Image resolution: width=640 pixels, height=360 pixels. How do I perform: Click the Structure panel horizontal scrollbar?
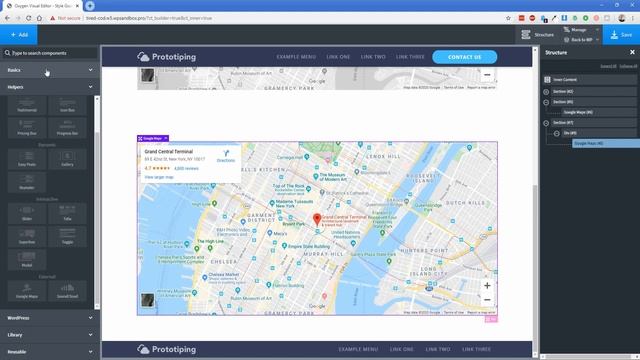590,357
